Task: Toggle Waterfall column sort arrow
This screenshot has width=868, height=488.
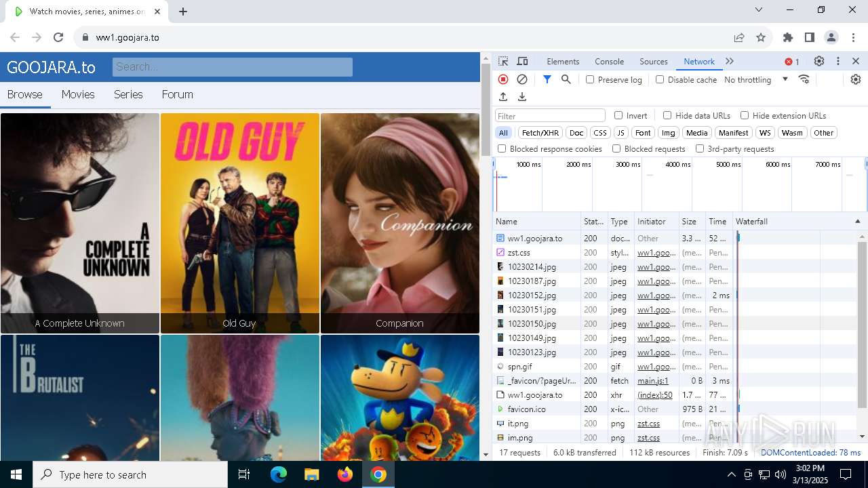Action: click(857, 222)
